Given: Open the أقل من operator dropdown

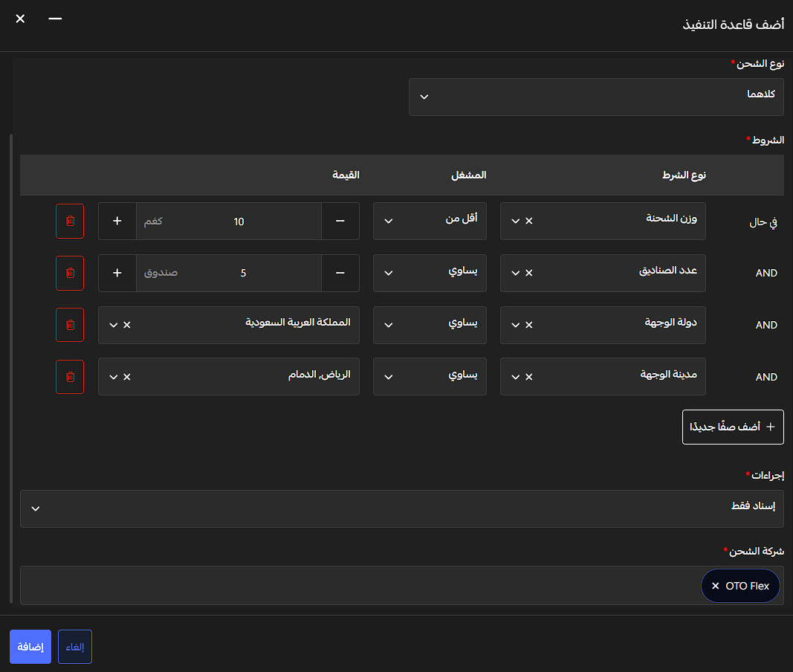Looking at the screenshot, I should (x=430, y=221).
